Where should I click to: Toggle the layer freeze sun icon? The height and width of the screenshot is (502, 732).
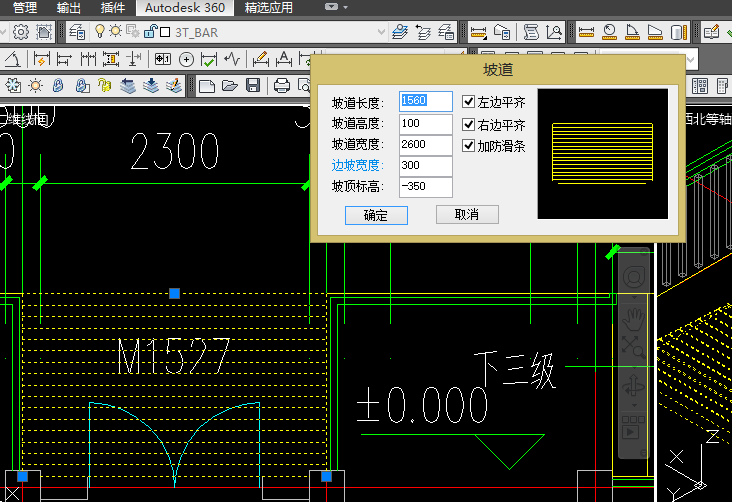pyautogui.click(x=115, y=31)
